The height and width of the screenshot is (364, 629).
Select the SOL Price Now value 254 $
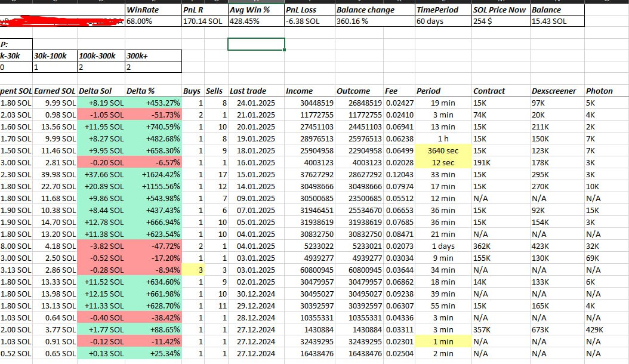(499, 21)
